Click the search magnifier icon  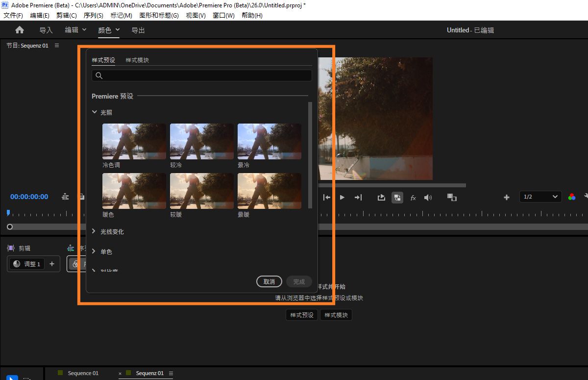coord(99,76)
